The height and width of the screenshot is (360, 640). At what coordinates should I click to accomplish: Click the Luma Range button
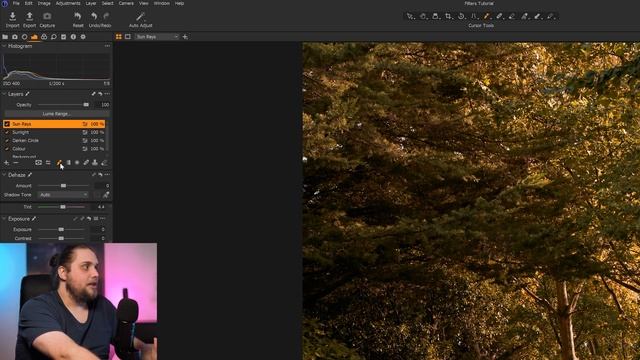click(56, 114)
